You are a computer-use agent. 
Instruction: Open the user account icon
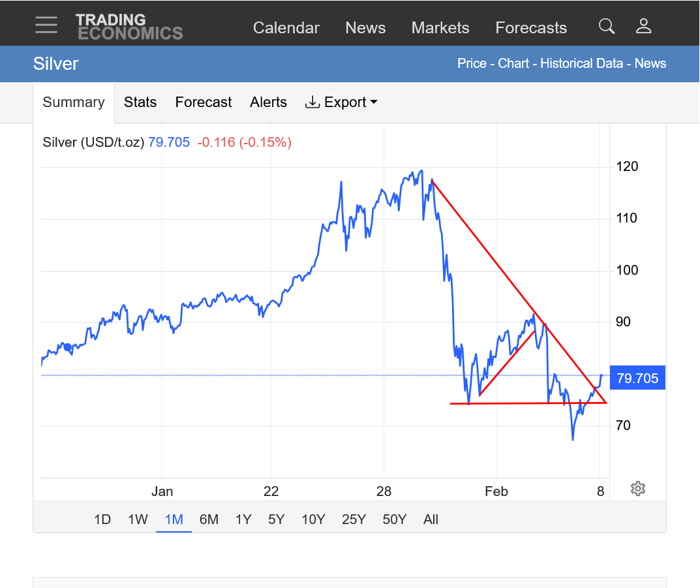pyautogui.click(x=644, y=26)
